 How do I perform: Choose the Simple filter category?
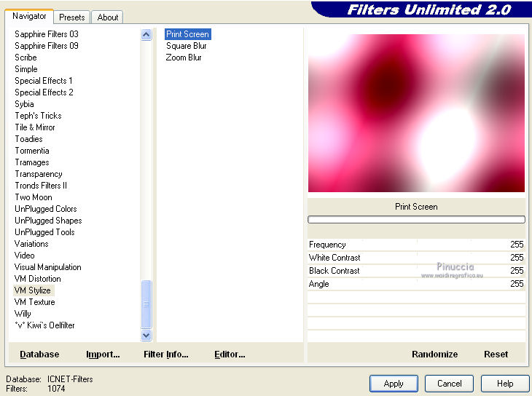click(x=26, y=69)
